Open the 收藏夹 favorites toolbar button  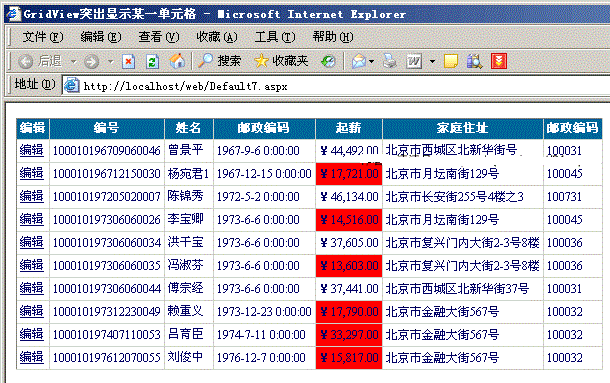281,61
